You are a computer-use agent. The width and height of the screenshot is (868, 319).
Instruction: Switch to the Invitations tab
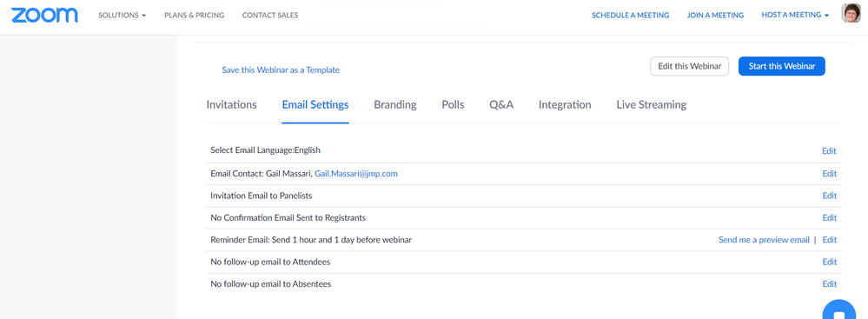coord(231,104)
